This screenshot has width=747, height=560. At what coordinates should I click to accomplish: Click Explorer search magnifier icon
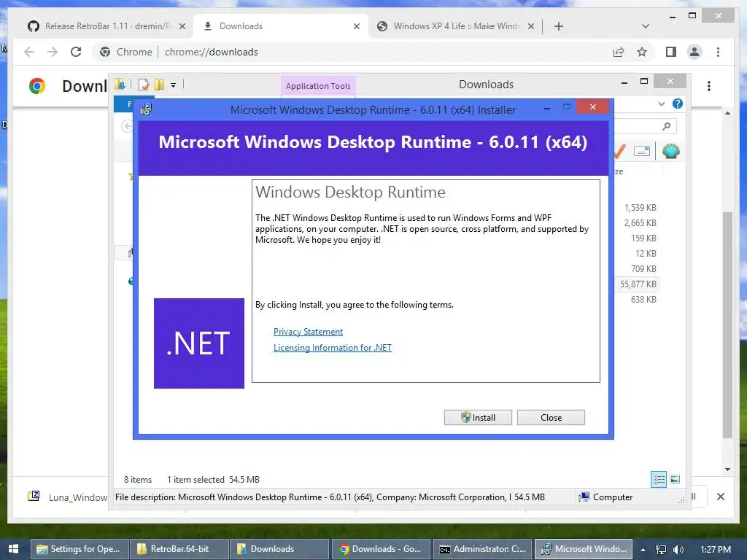667,126
